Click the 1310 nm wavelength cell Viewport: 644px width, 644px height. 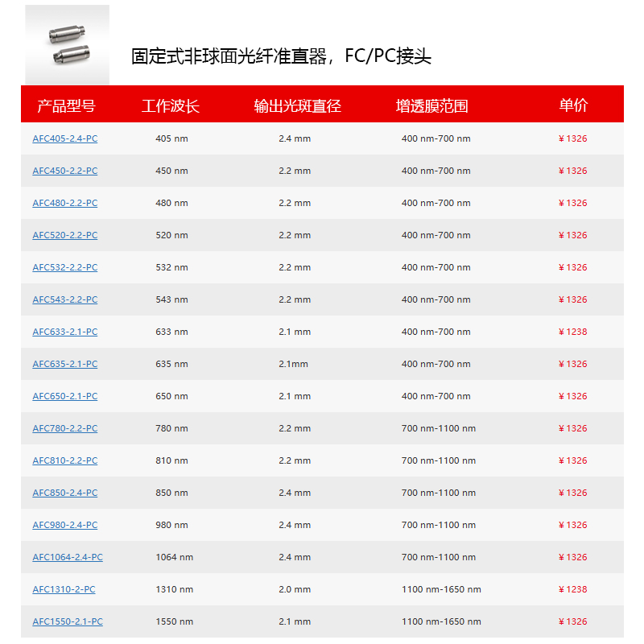174,589
